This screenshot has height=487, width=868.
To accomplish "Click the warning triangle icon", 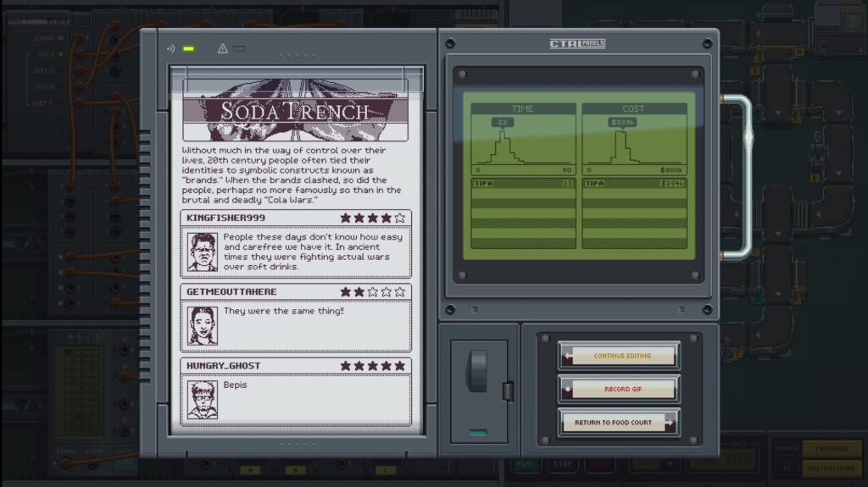I will pyautogui.click(x=223, y=49).
